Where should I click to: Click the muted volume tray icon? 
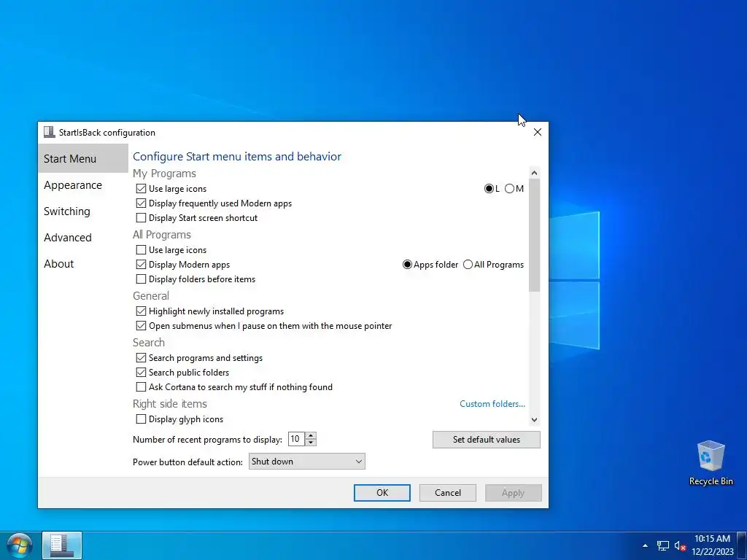(x=680, y=545)
